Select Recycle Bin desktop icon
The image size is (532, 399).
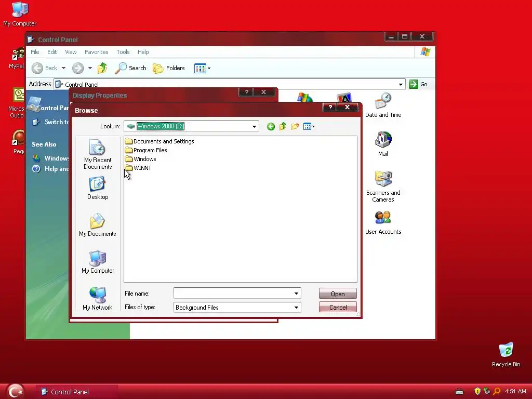click(x=506, y=354)
